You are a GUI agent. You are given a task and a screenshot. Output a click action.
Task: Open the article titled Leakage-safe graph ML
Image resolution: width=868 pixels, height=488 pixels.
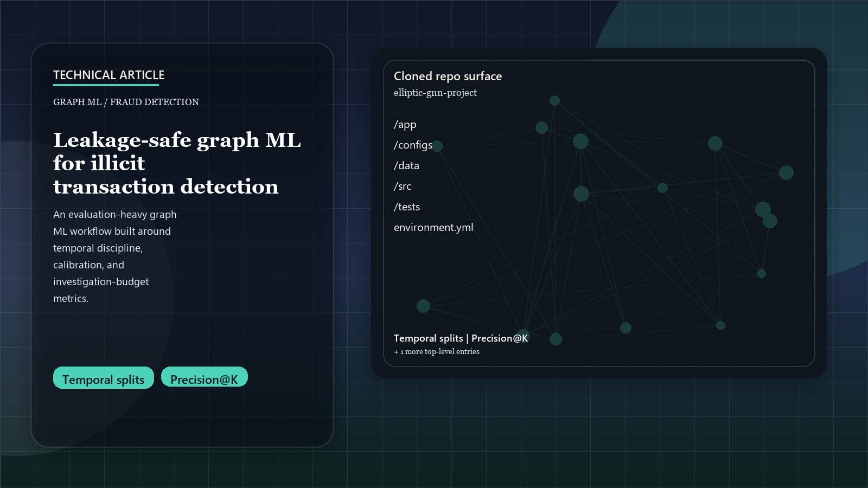pos(176,163)
